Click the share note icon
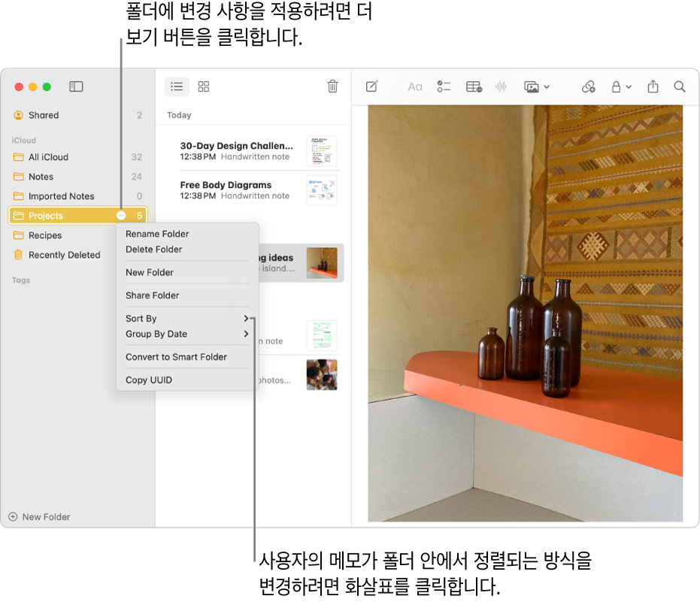 [x=653, y=86]
